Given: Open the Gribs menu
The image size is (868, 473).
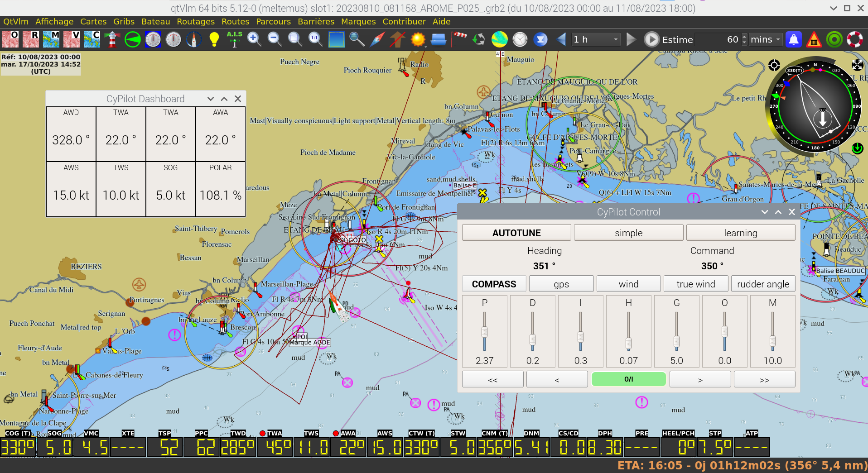Looking at the screenshot, I should (x=124, y=22).
